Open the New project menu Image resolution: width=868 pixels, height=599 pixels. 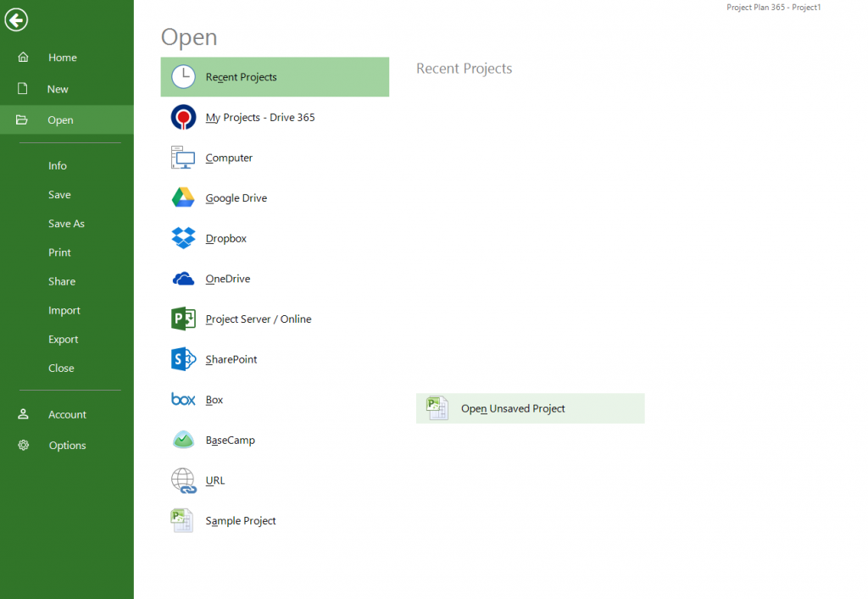pyautogui.click(x=58, y=88)
